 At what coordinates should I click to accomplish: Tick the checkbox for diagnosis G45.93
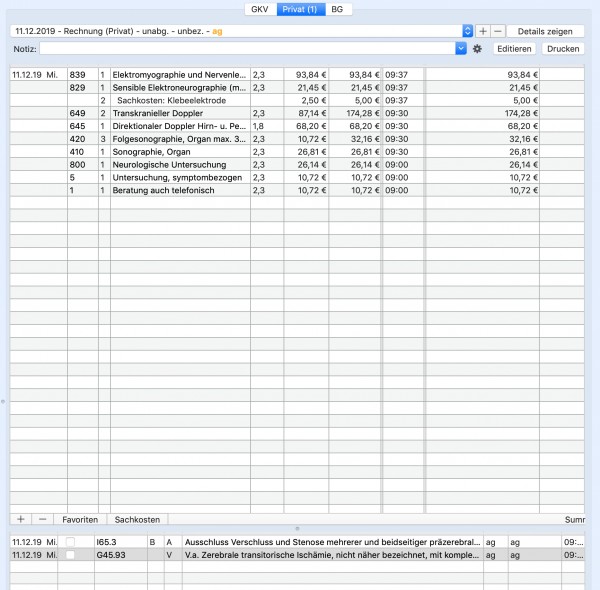point(70,555)
